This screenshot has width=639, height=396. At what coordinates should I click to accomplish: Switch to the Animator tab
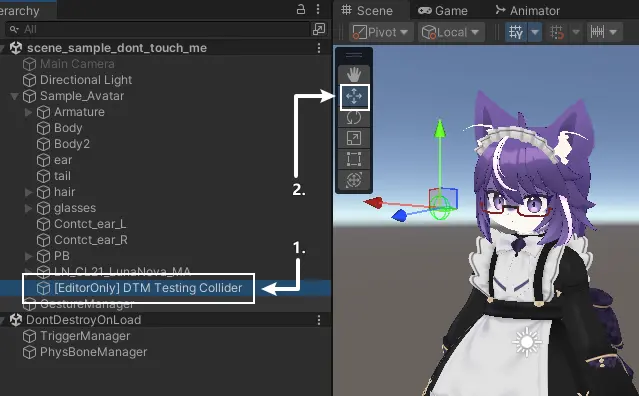[x=528, y=11]
